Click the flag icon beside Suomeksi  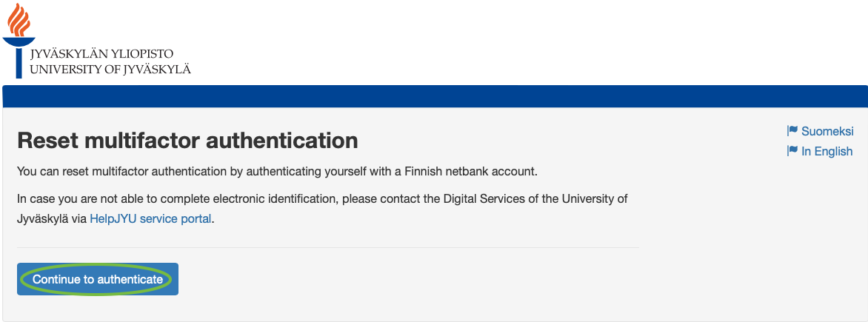(792, 131)
